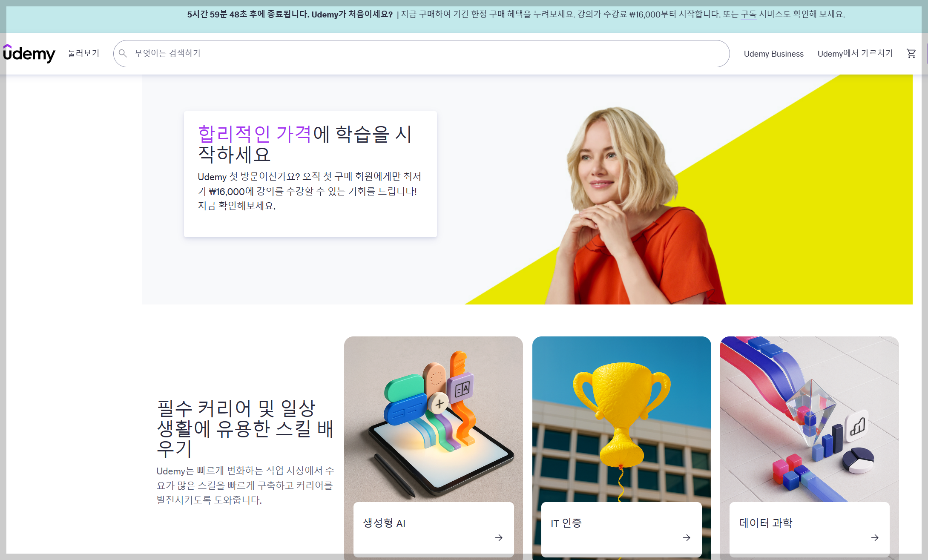Click the arrow on IT 인증 card
The image size is (928, 560).
point(687,537)
